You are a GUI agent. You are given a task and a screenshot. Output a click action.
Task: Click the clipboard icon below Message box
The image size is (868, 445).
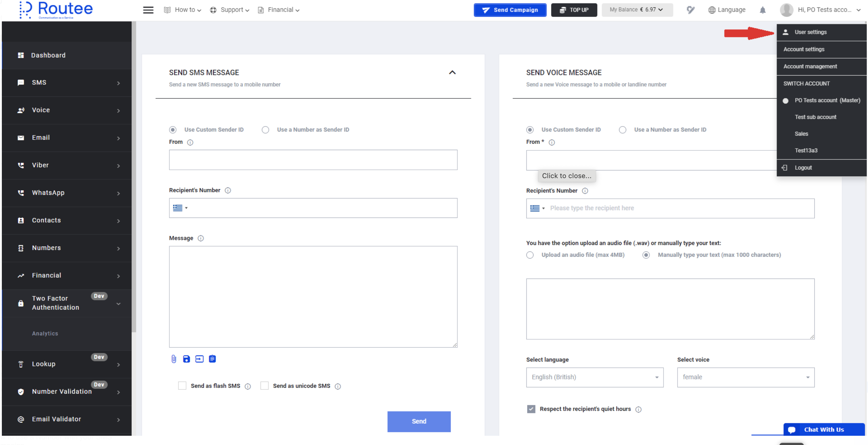pyautogui.click(x=212, y=359)
